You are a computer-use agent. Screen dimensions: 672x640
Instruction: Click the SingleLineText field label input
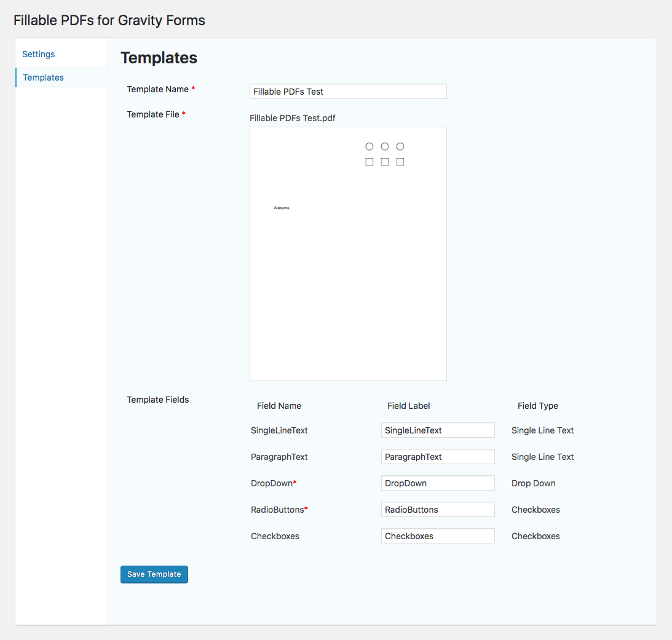[x=438, y=430]
